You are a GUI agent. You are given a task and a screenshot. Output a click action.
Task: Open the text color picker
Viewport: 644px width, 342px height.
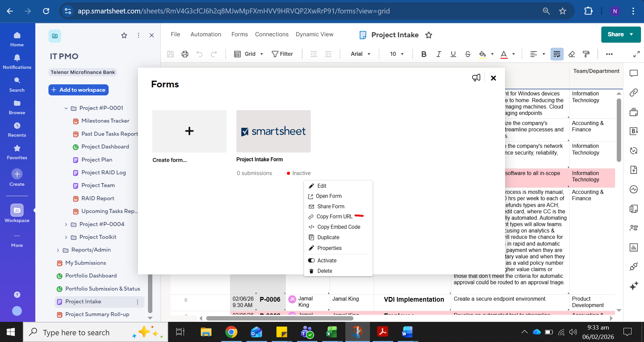pos(507,54)
